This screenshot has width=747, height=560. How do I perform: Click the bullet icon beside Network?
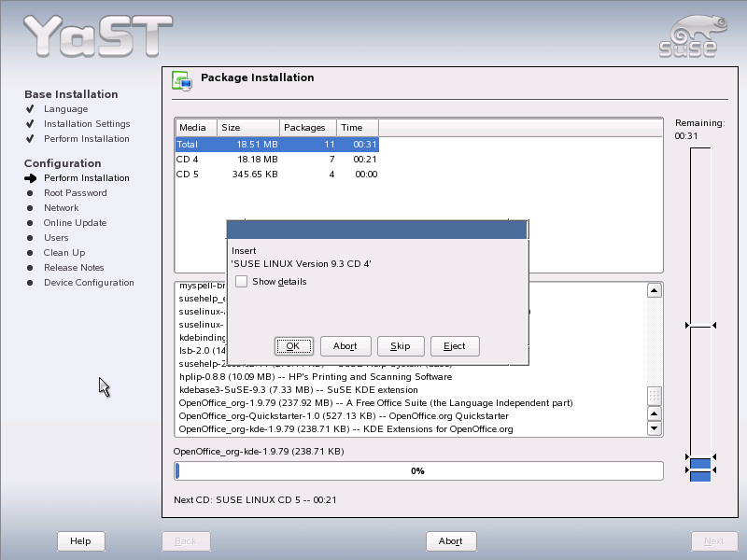(30, 207)
